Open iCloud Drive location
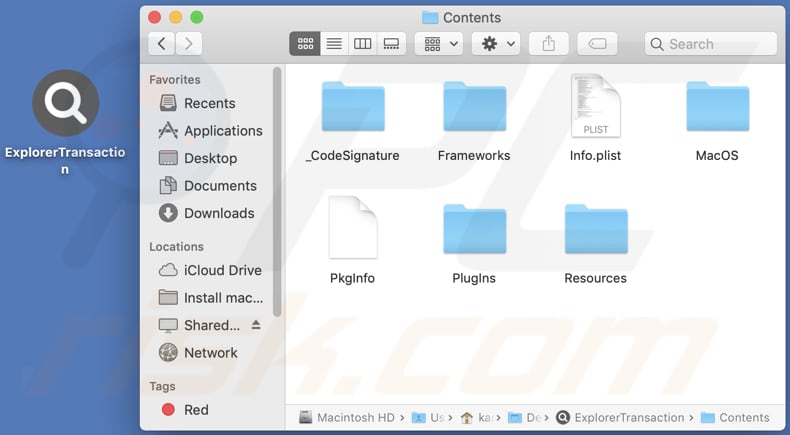The height and width of the screenshot is (435, 790). 209,270
